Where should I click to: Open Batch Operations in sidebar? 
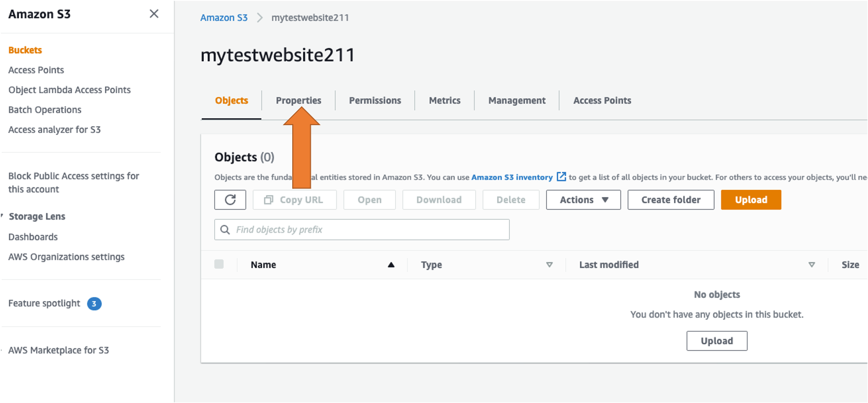coord(45,110)
